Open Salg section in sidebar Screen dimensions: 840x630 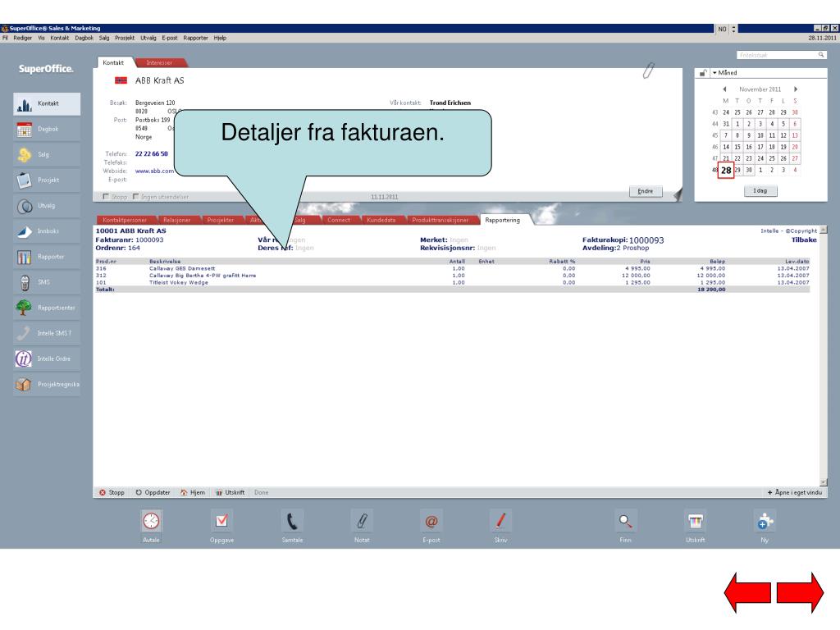(47, 155)
